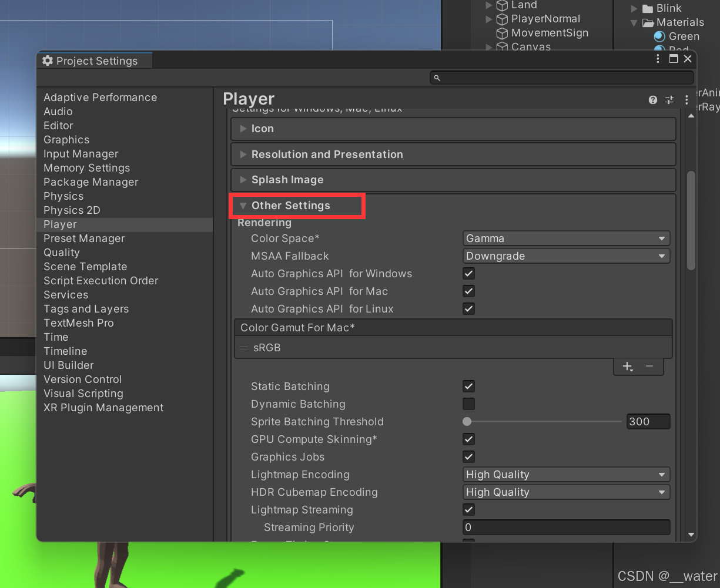Collapse the Materials folder arrow
This screenshot has width=720, height=588.
pyautogui.click(x=634, y=23)
